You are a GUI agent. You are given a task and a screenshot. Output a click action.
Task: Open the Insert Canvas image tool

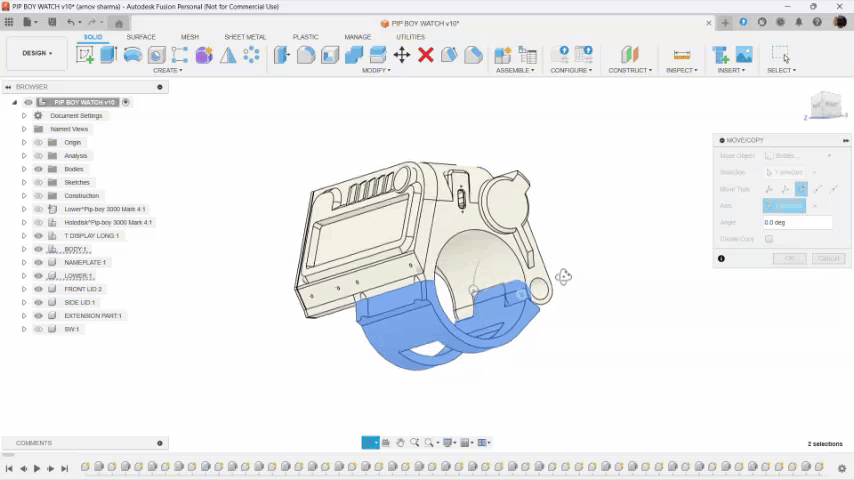click(x=744, y=54)
